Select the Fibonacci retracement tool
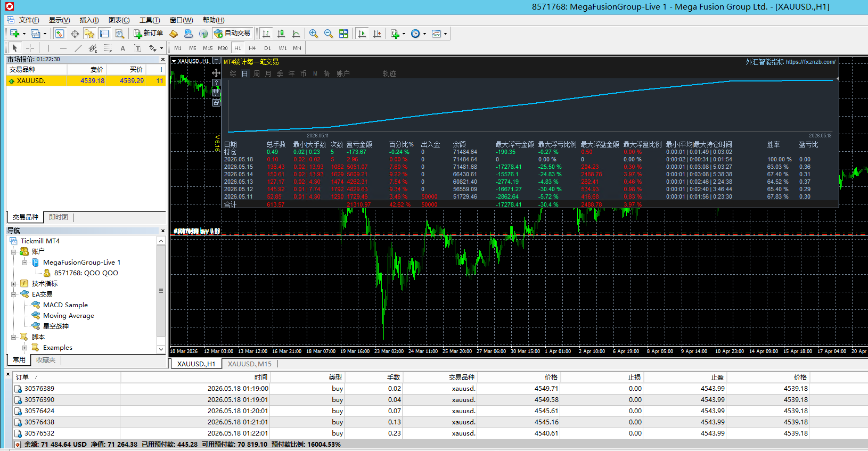Image resolution: width=868 pixels, height=451 pixels. coord(108,48)
